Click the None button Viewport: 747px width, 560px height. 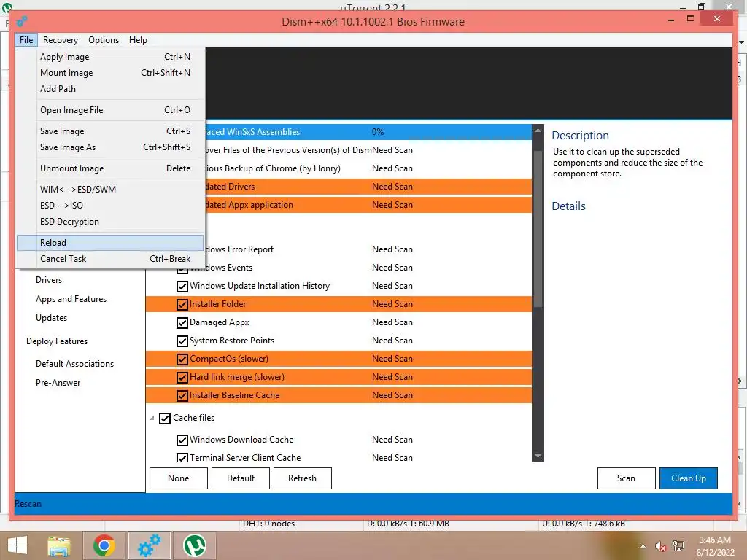click(179, 478)
